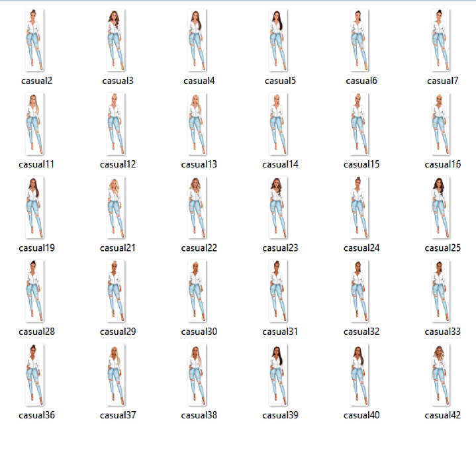The width and height of the screenshot is (476, 476).
Task: Choose the casual13 image thumbnail
Action: 197,124
